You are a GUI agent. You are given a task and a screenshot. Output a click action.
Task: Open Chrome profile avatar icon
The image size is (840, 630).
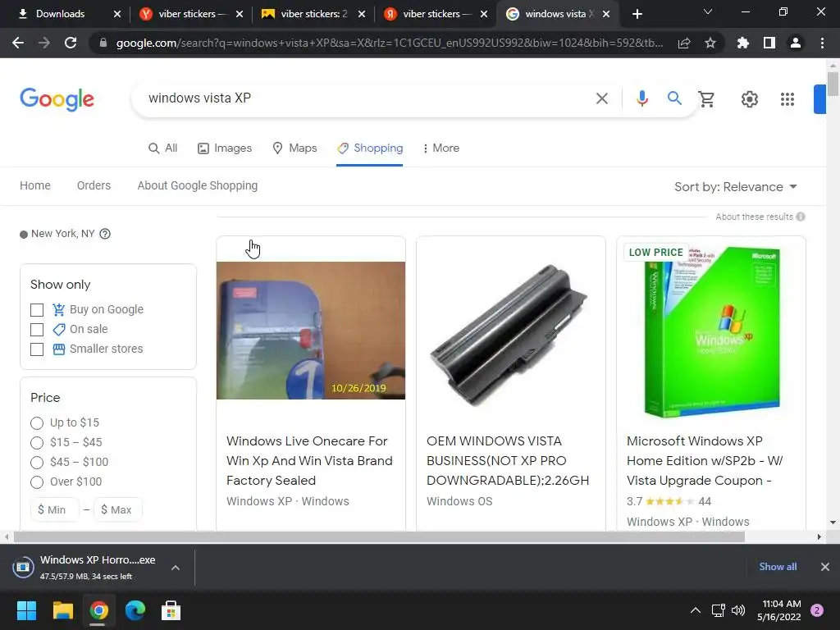(x=796, y=43)
